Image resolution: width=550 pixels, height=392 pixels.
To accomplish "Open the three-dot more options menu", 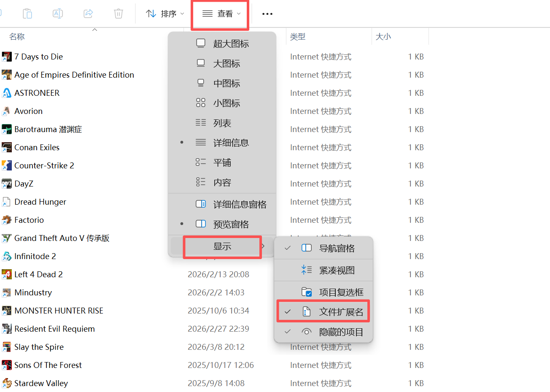I will coord(267,14).
